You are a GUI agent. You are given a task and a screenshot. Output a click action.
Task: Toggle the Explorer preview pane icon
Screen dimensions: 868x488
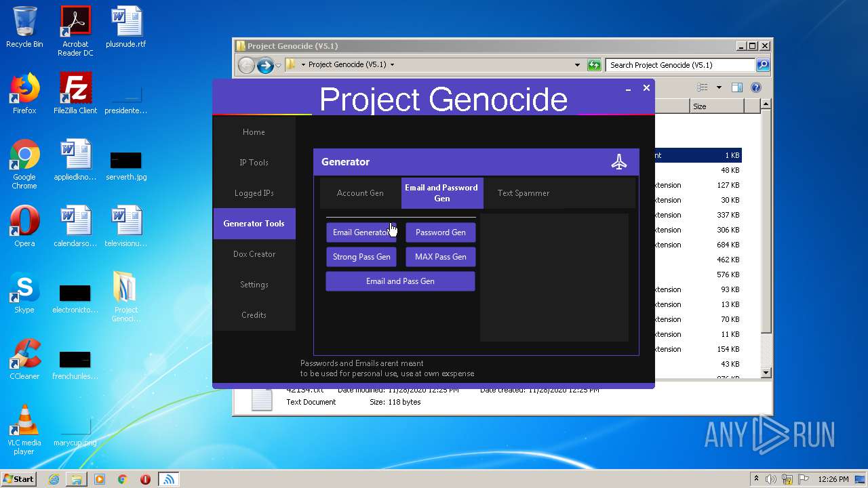pyautogui.click(x=737, y=87)
